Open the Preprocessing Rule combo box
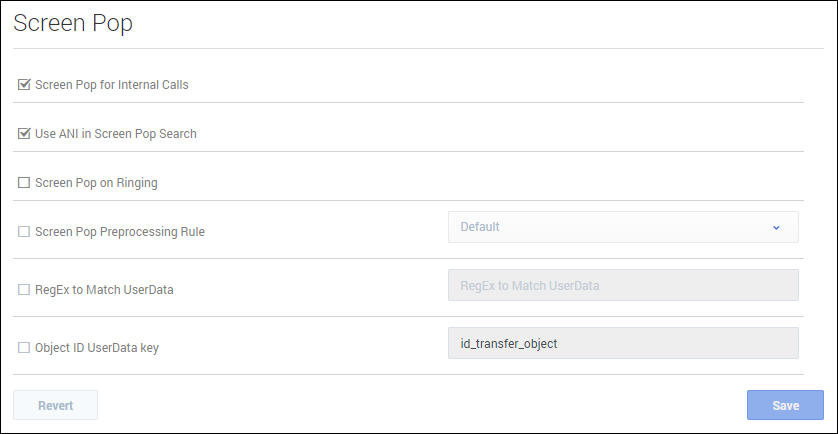Screen dimensions: 838x434 click(622, 227)
